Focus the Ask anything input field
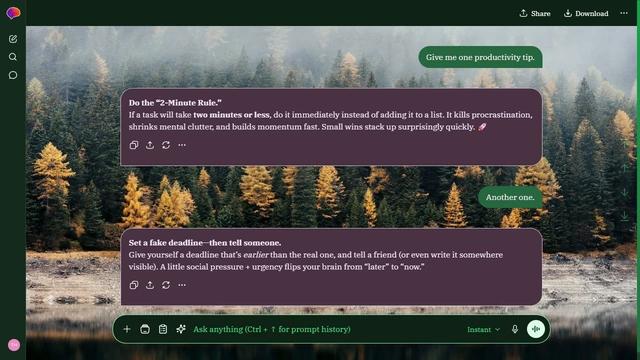 coord(327,329)
